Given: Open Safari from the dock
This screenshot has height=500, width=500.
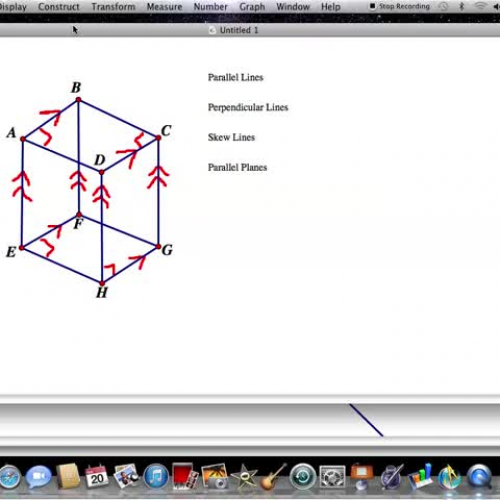Looking at the screenshot, I should pos(9,477).
